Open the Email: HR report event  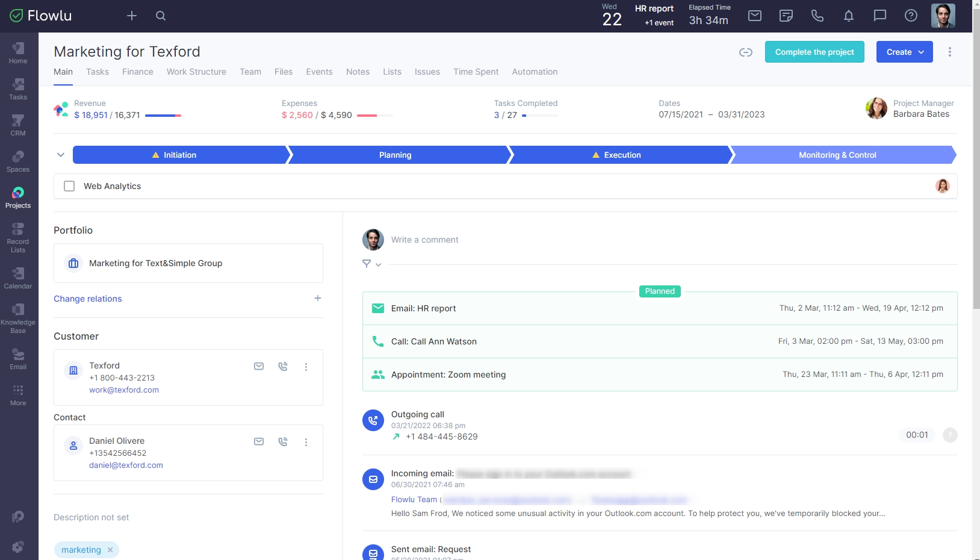click(660, 308)
